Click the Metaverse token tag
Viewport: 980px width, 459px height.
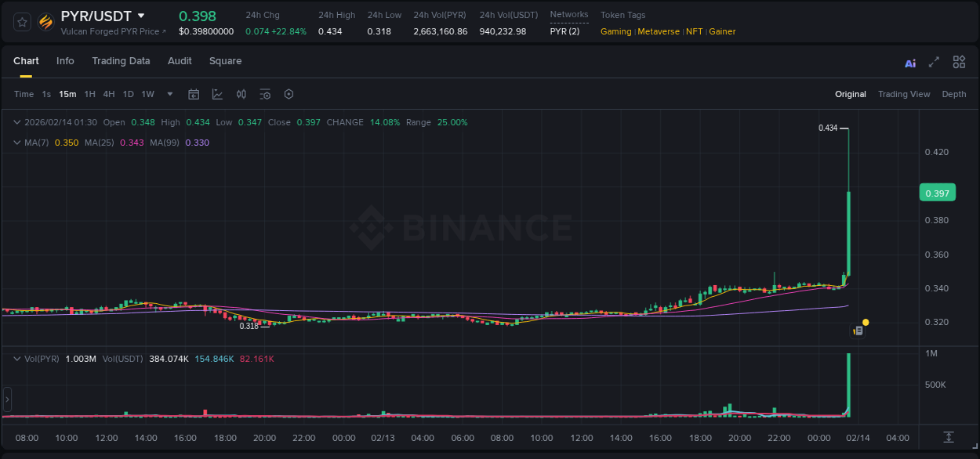(658, 31)
